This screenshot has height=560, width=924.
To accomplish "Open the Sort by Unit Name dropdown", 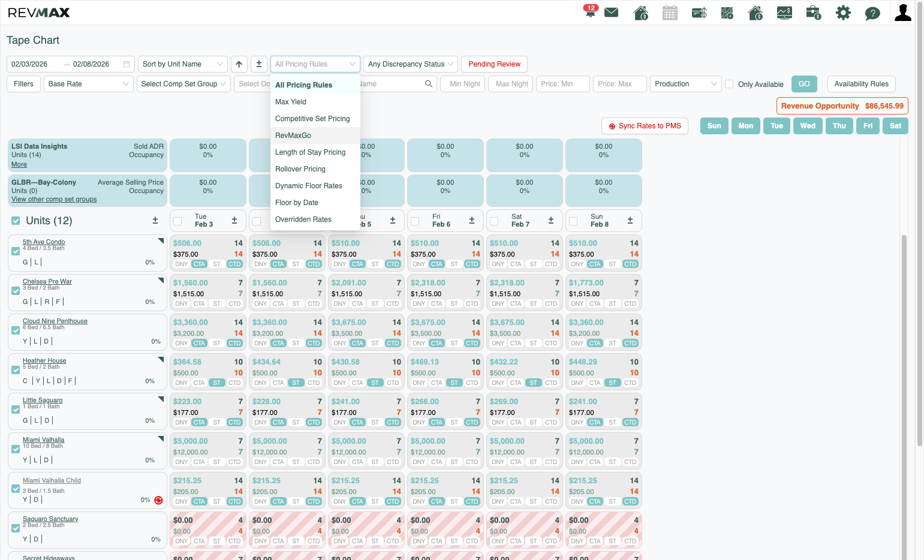I will tap(183, 64).
